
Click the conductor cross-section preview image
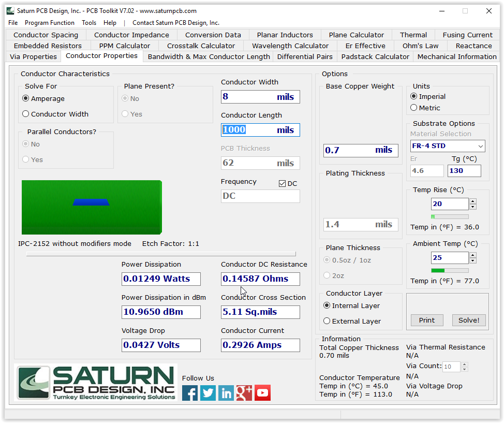click(x=92, y=207)
